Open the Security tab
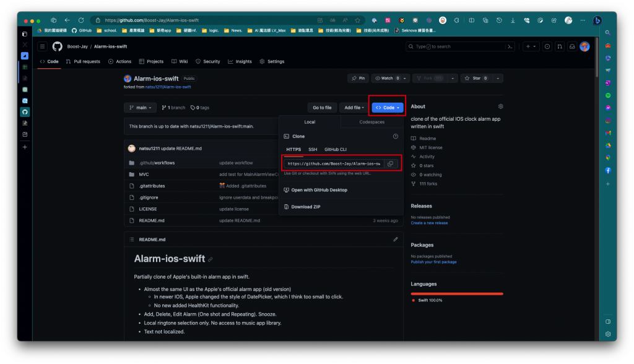634x364 pixels. coord(208,61)
